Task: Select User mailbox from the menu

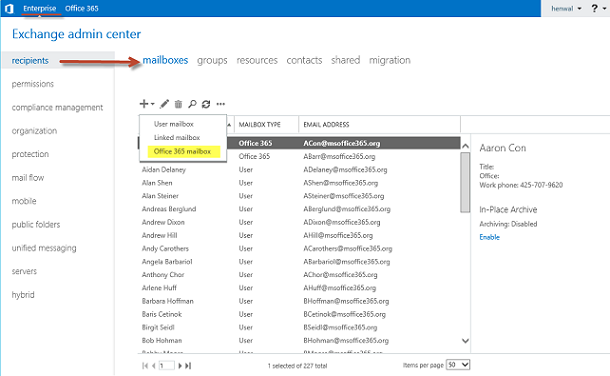Action: (x=174, y=124)
